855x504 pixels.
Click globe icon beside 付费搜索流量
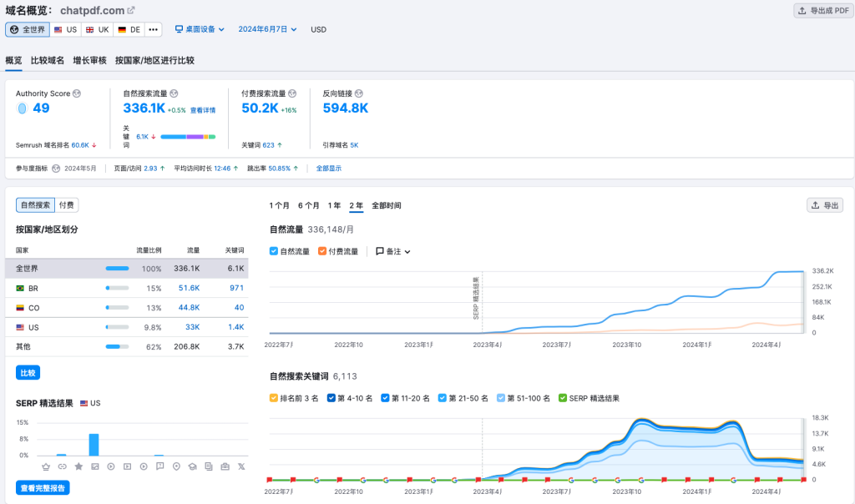292,93
